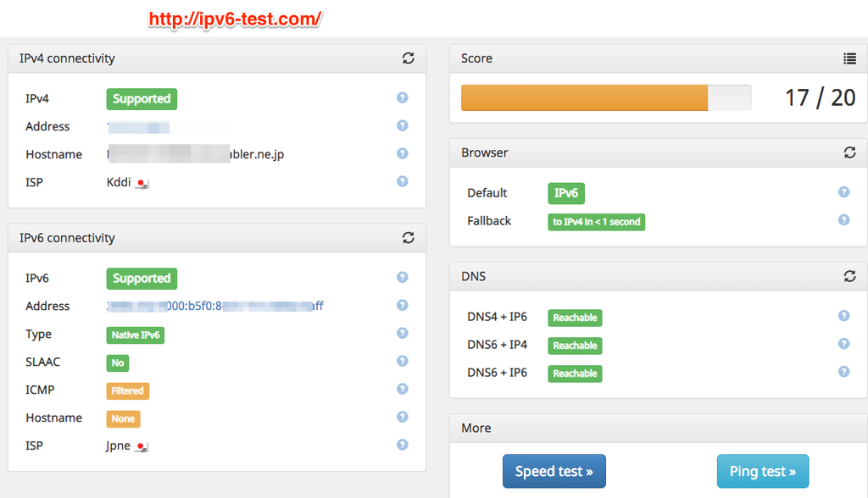868x498 pixels.
Task: Click the IPv4 connectivity panel title
Action: [x=67, y=58]
